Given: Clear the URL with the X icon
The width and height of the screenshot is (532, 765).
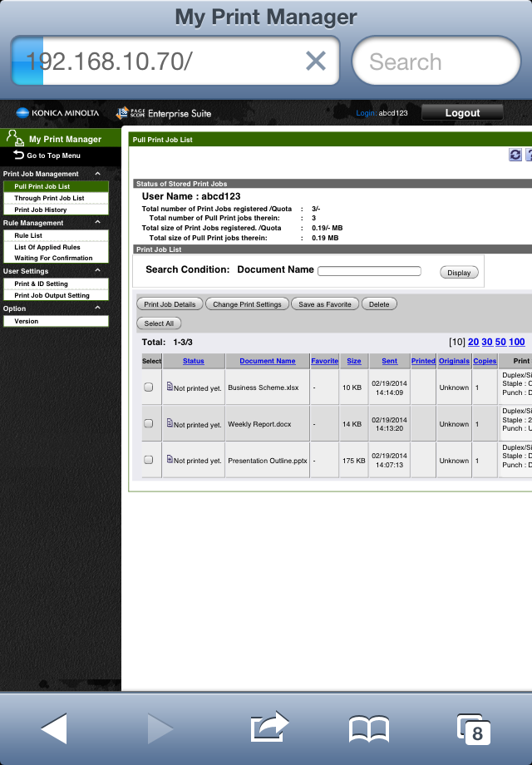Looking at the screenshot, I should [x=316, y=62].
